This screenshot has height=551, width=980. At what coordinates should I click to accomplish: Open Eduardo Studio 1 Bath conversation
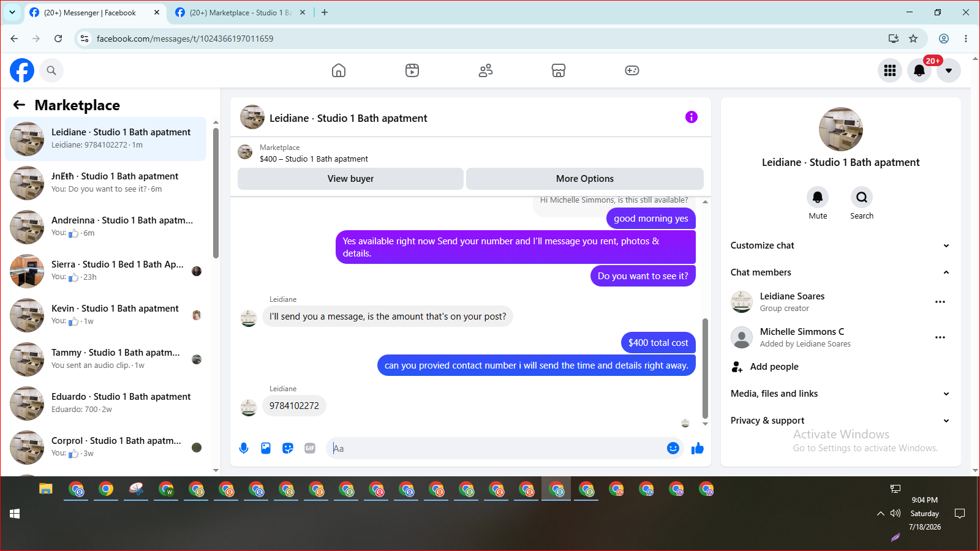click(x=106, y=403)
